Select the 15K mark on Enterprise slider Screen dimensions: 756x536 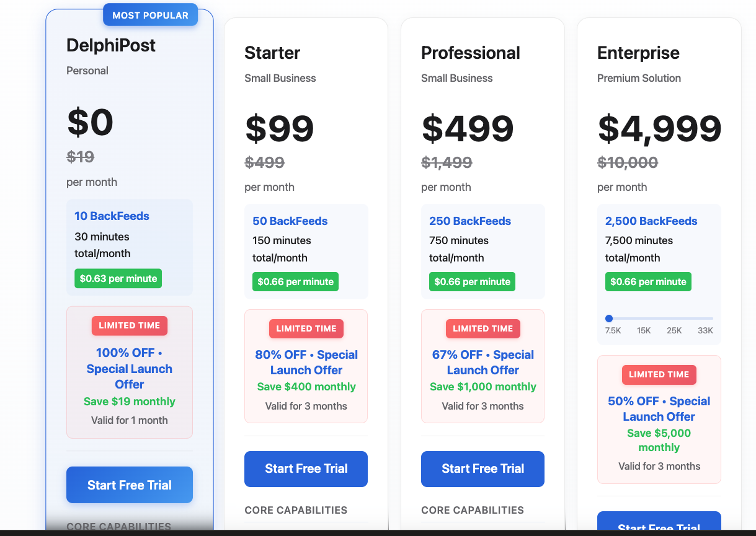[644, 330]
